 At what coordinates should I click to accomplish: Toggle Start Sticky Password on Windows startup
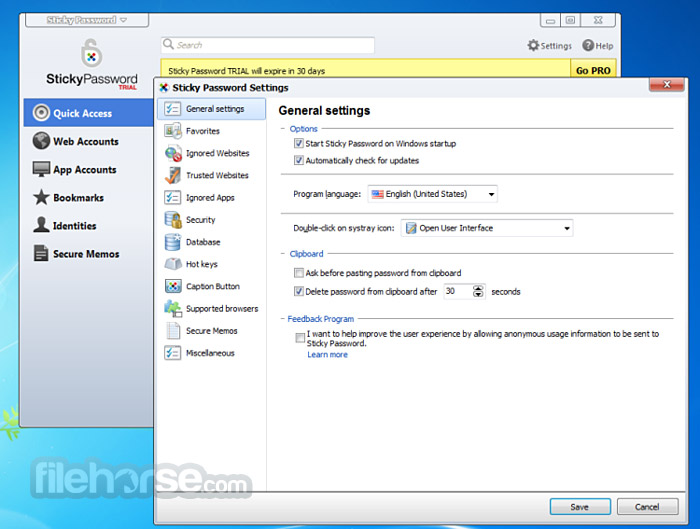click(x=299, y=143)
